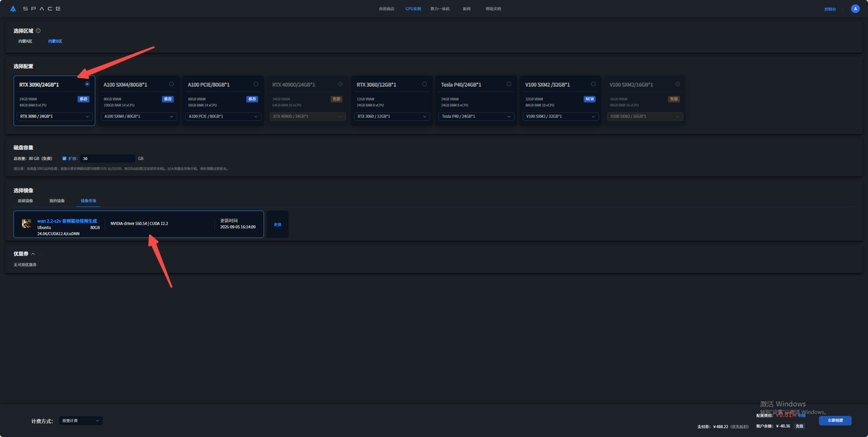This screenshot has width=868, height=437.
Task: Click the update time 2025-09-05 16:14:09
Action: tap(238, 227)
